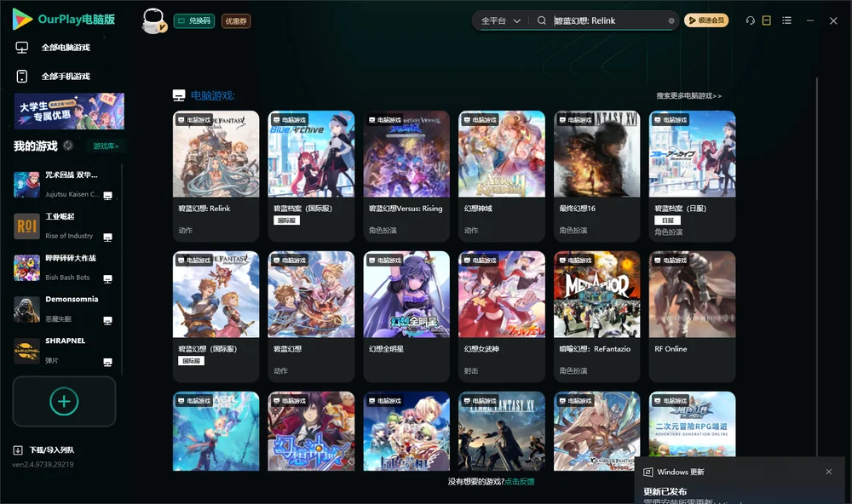Screen dimensions: 852x504
Task: Open the RF Online game card
Action: (x=692, y=317)
